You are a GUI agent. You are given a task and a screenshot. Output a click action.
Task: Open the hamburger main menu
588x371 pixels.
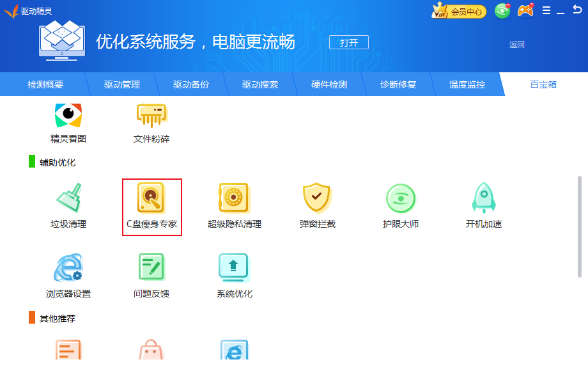tap(546, 11)
